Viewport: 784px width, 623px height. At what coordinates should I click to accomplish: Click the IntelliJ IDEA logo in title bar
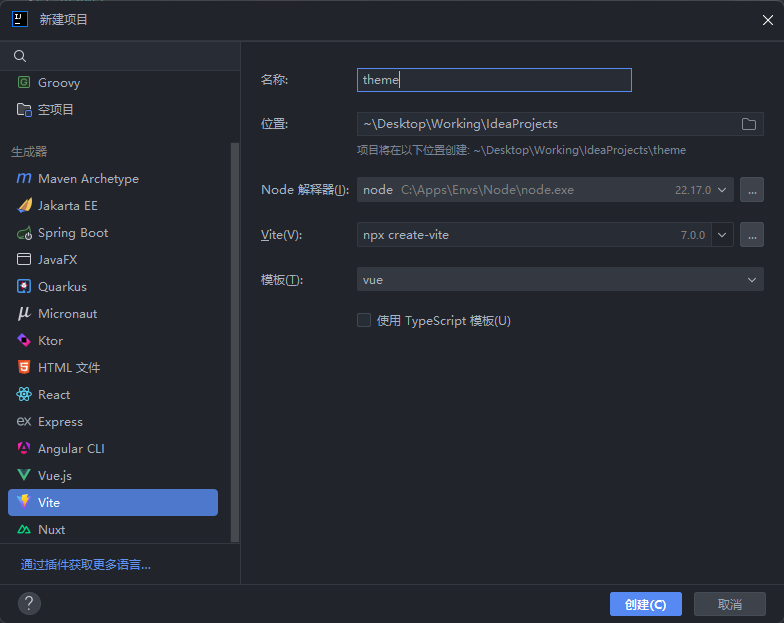point(20,20)
